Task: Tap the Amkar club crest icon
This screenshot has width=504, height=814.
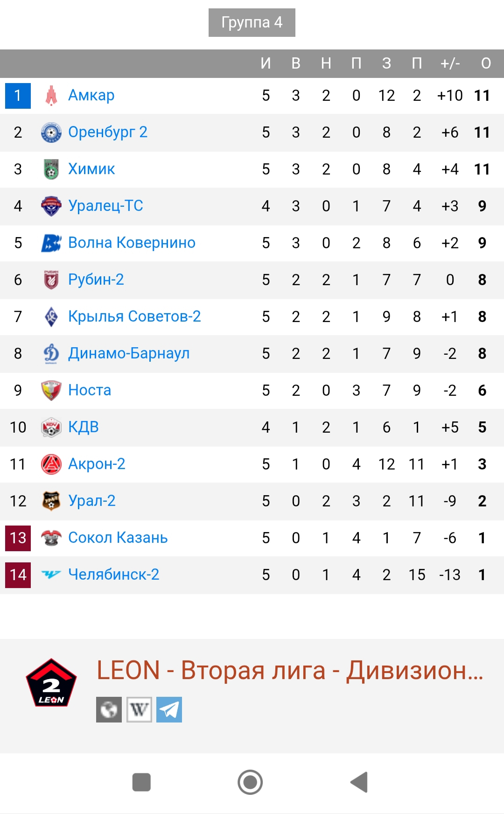Action: click(x=51, y=96)
